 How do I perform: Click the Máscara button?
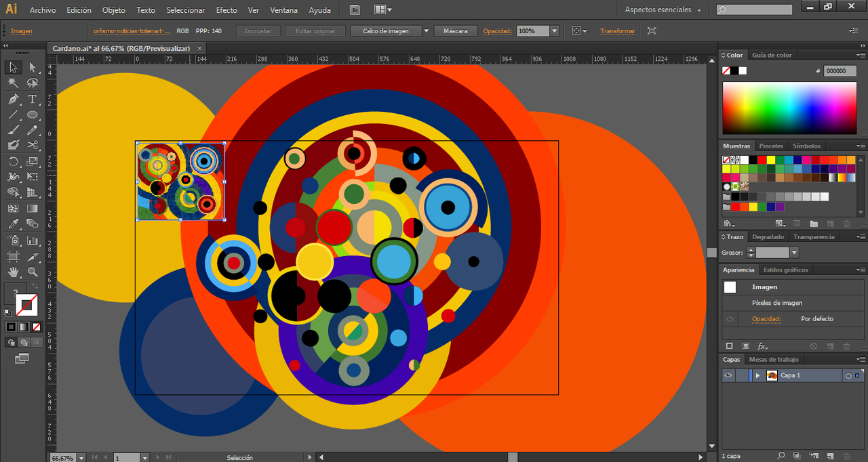click(x=455, y=31)
